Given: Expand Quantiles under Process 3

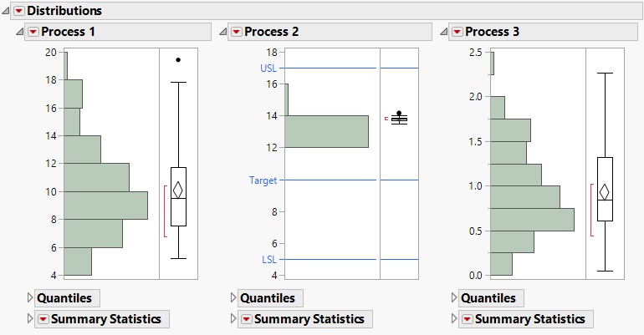Looking at the screenshot, I should pyautogui.click(x=455, y=298).
